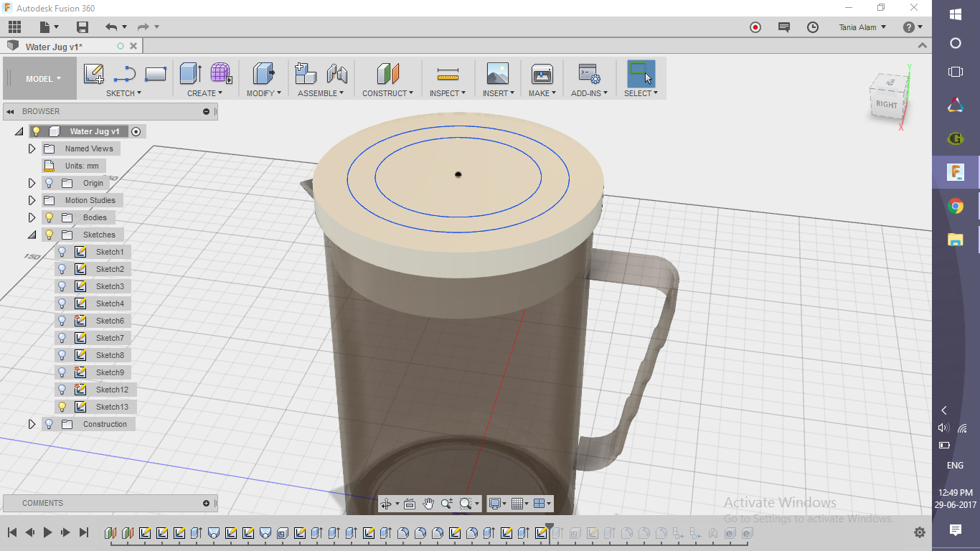Click the 3D Print make icon
The image size is (980, 551).
[542, 74]
